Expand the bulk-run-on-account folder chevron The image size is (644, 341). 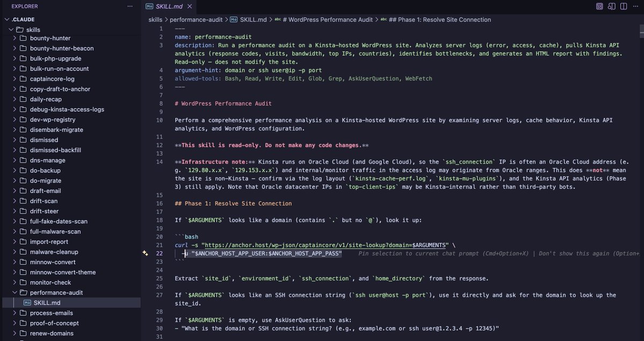tap(14, 69)
